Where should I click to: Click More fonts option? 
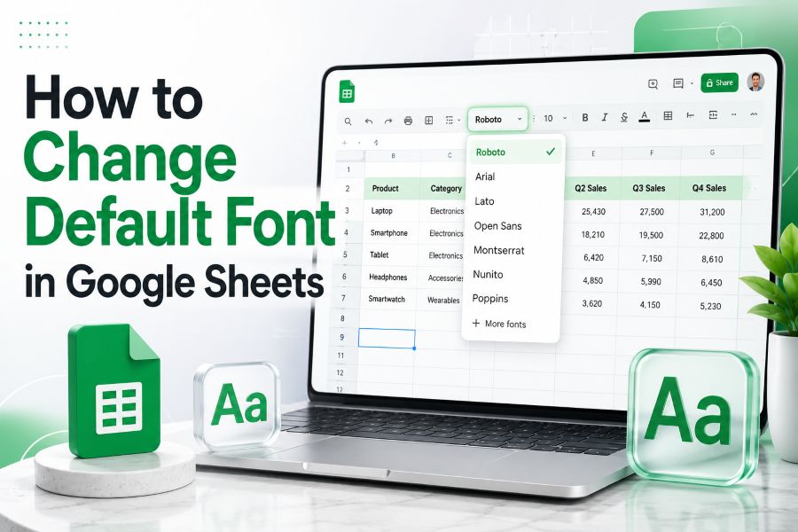(x=498, y=324)
